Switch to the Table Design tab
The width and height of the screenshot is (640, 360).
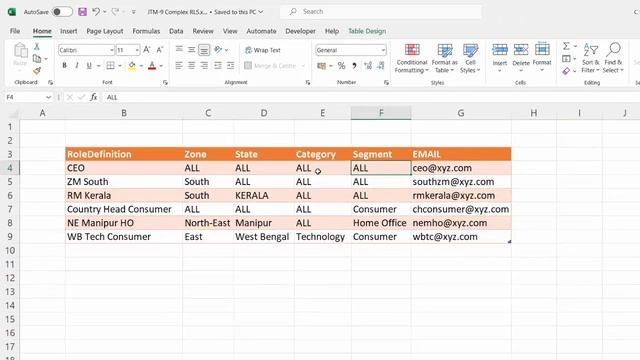click(367, 31)
